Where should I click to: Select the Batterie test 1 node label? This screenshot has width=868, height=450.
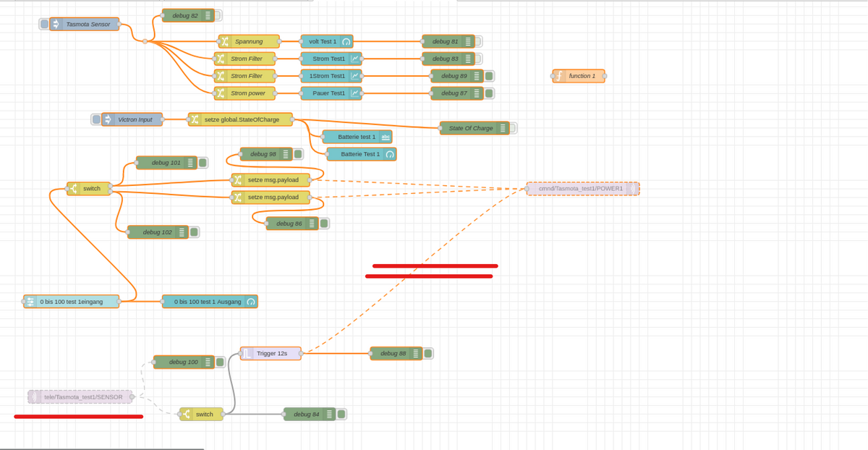(357, 137)
